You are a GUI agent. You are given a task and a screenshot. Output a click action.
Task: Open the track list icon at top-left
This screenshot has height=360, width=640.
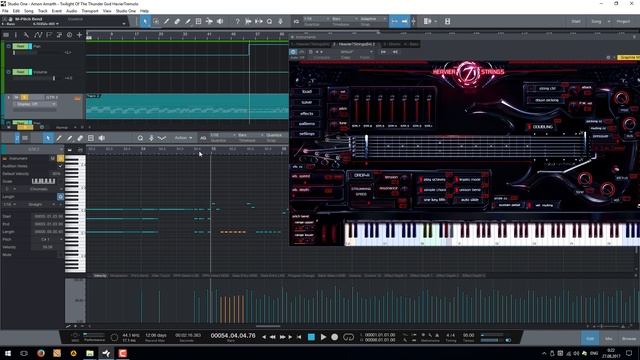point(6,36)
